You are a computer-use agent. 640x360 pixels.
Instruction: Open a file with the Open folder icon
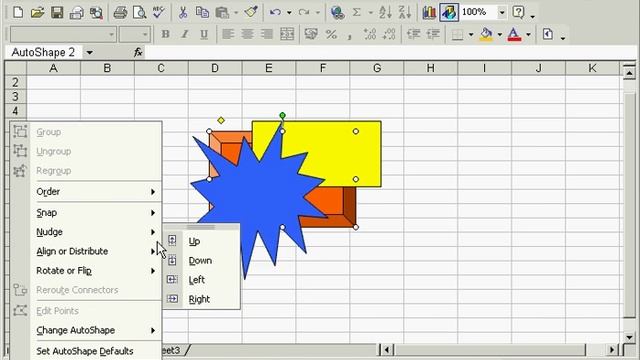coord(37,12)
